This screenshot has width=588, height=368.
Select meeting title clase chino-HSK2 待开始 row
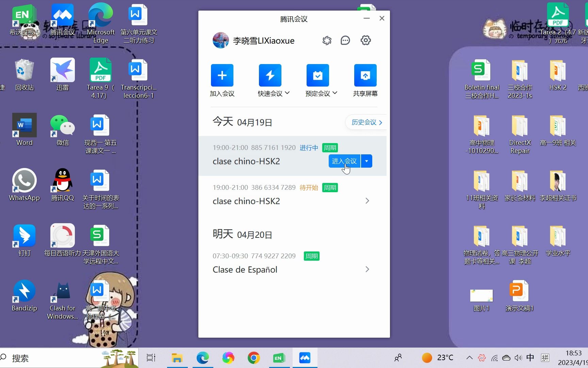[246, 201]
